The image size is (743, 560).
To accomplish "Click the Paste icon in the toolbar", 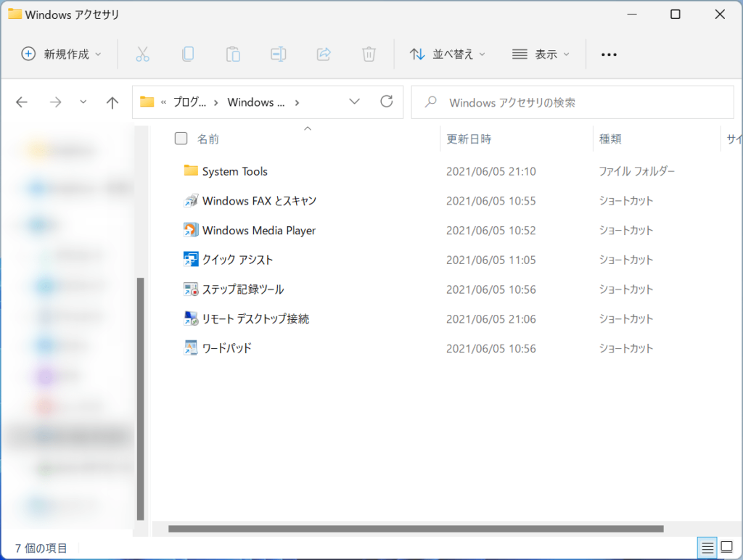I will 233,54.
